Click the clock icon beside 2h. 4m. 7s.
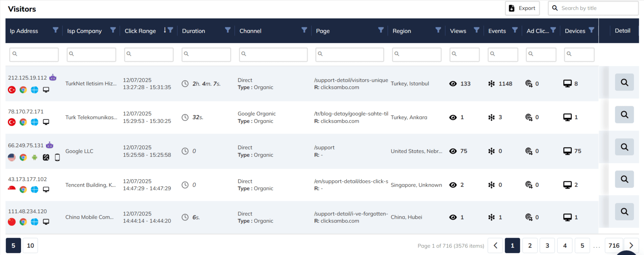Screen dimensions: 644x255 click(185, 84)
